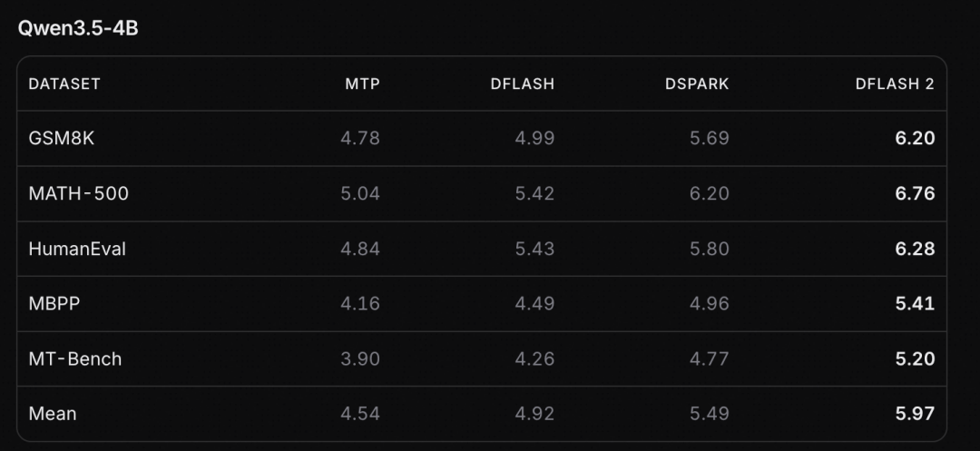Click GSM8K DFLASH 2 value 6.20
980x451 pixels.
click(915, 138)
